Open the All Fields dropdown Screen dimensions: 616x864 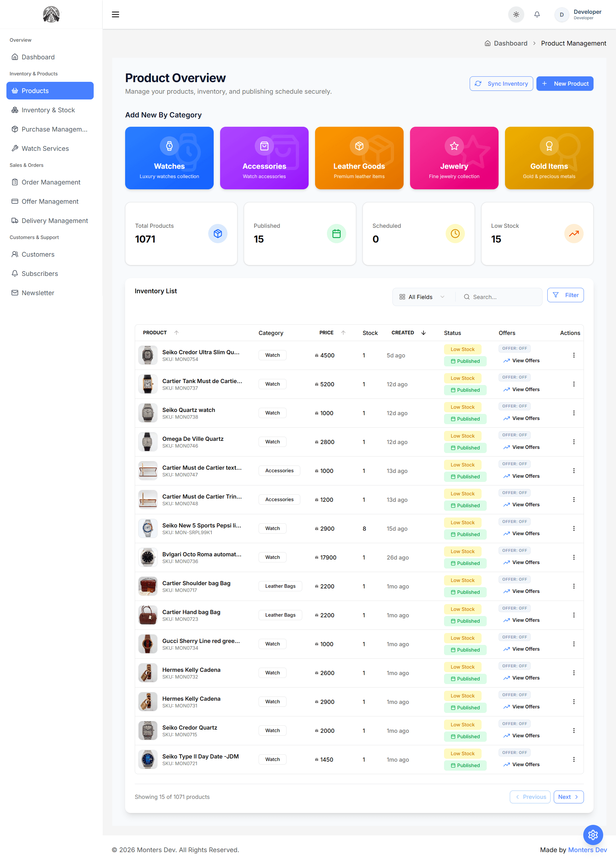[x=422, y=296]
